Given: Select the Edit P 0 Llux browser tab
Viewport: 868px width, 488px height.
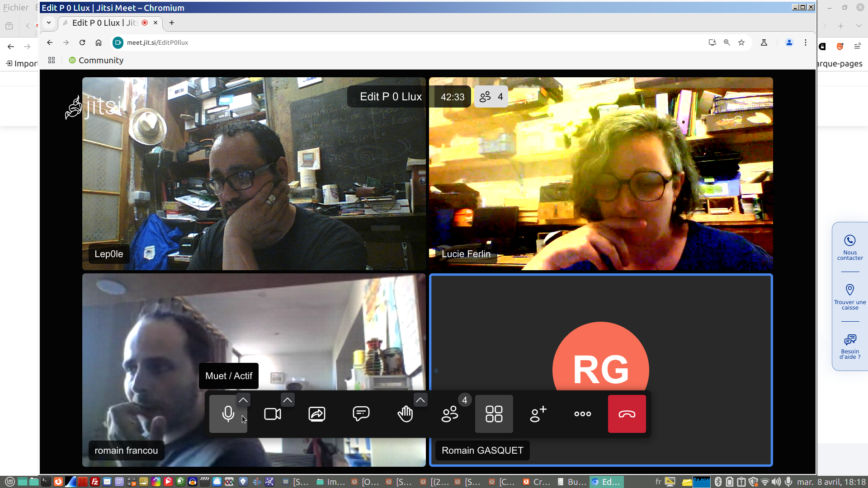Looking at the screenshot, I should click(105, 23).
